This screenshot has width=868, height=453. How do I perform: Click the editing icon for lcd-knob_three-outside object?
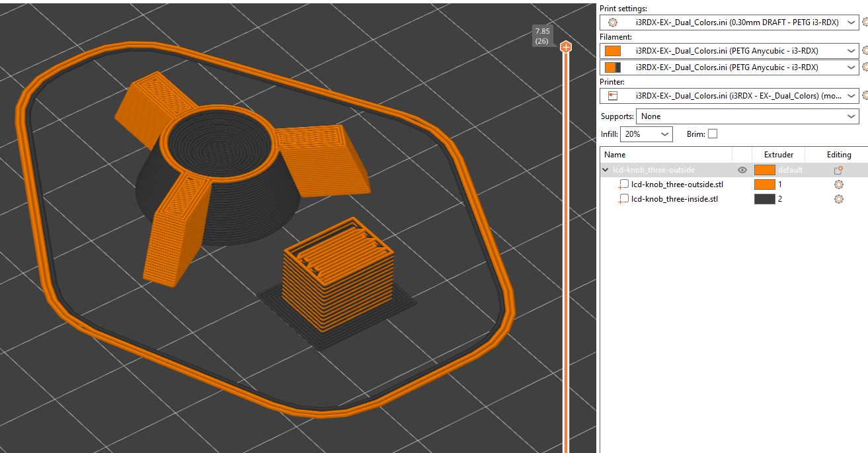[838, 170]
